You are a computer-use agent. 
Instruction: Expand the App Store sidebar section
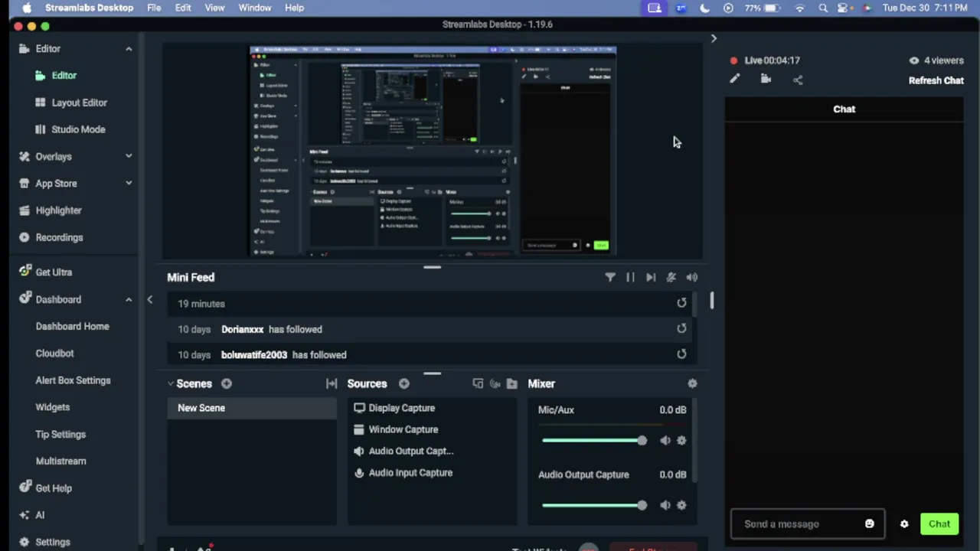(x=129, y=183)
